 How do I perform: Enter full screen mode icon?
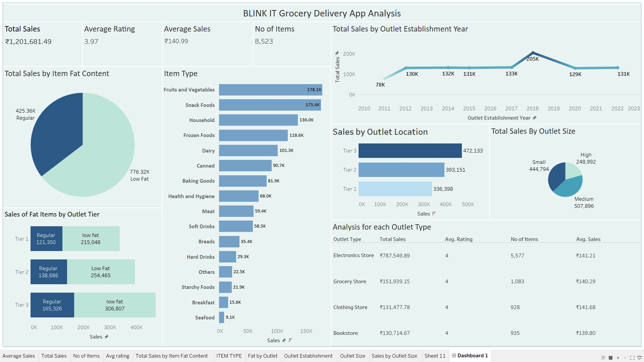(632, 358)
